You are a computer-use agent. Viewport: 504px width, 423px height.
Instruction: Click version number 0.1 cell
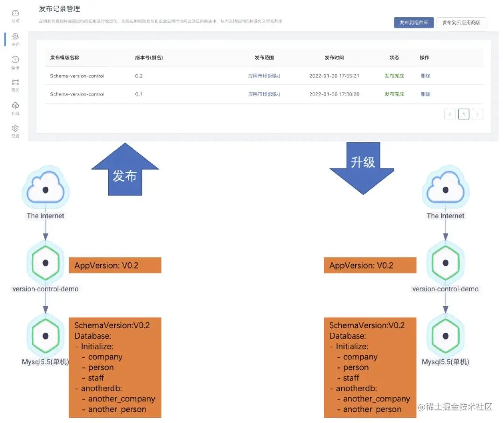pyautogui.click(x=139, y=94)
